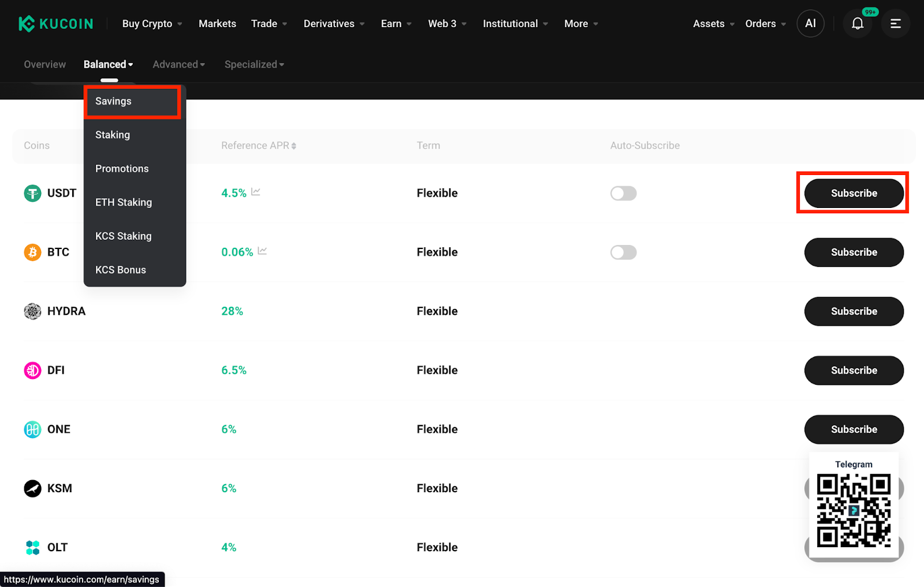The image size is (924, 587).
Task: Open the Markets page
Action: click(x=217, y=24)
